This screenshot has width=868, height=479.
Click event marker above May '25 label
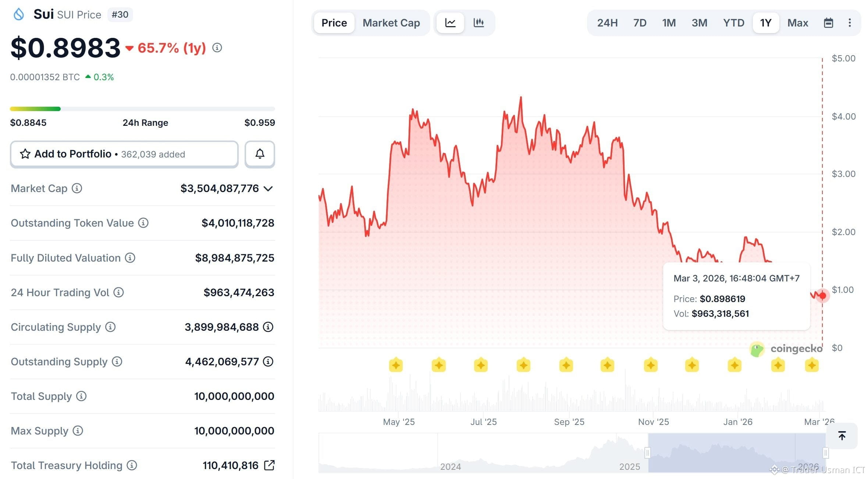(x=396, y=365)
